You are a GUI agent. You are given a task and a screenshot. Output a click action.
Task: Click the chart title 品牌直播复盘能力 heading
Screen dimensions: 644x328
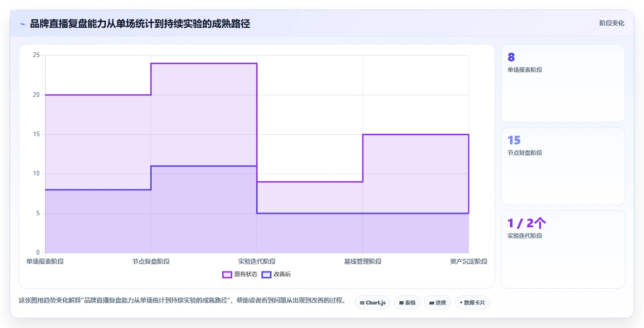click(140, 23)
